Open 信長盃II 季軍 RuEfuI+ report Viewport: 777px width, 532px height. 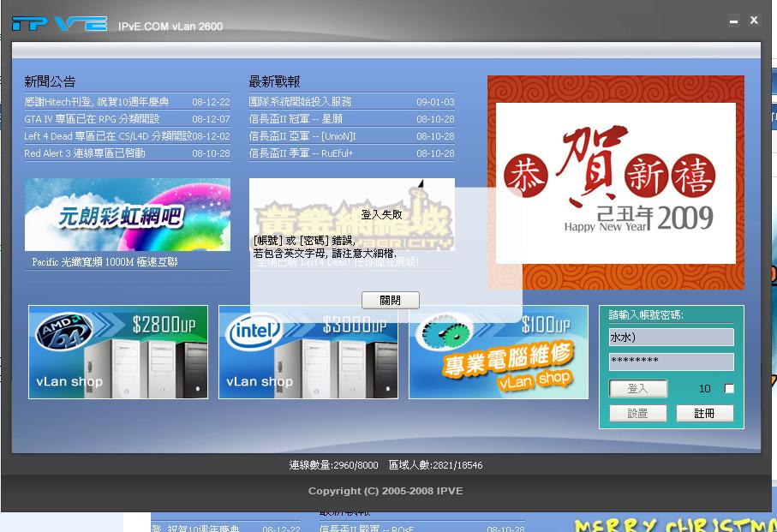[x=351, y=153]
